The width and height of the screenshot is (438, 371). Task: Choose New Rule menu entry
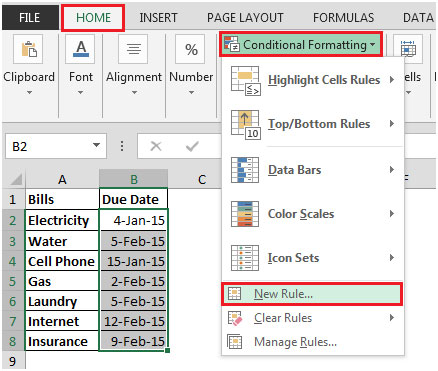[312, 294]
